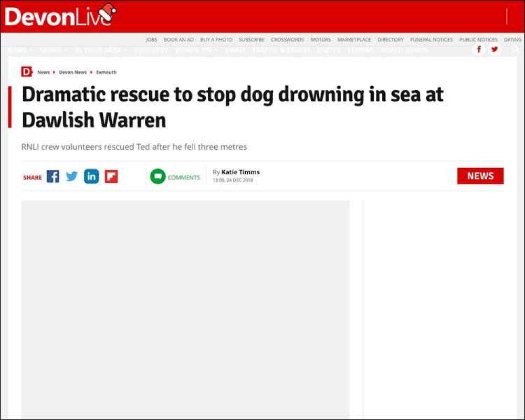Share article via LinkedIn icon
The width and height of the screenshot is (525, 420).
pyautogui.click(x=91, y=176)
